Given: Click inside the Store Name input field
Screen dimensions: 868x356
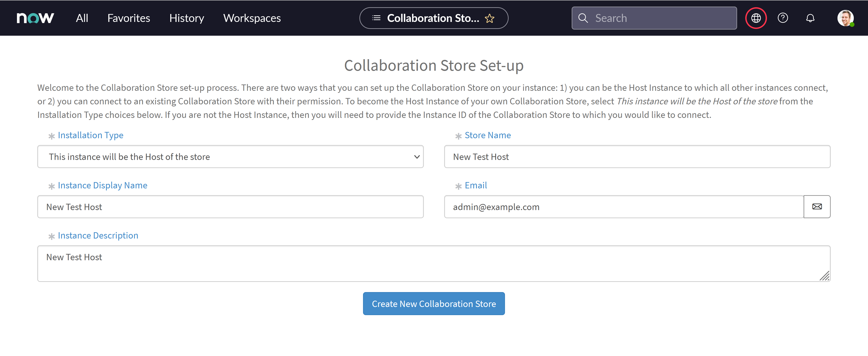Looking at the screenshot, I should tap(637, 156).
